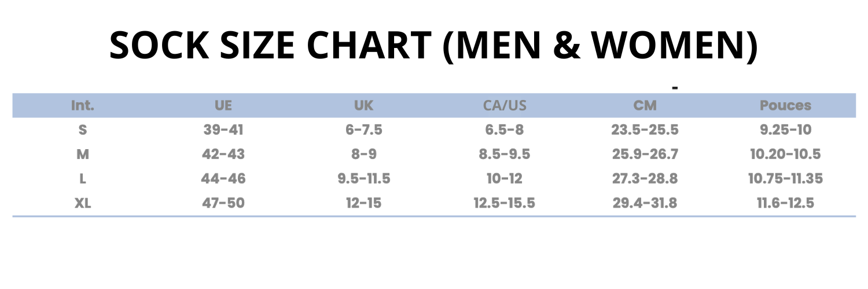
Task: Click the S size row label
Action: point(83,130)
